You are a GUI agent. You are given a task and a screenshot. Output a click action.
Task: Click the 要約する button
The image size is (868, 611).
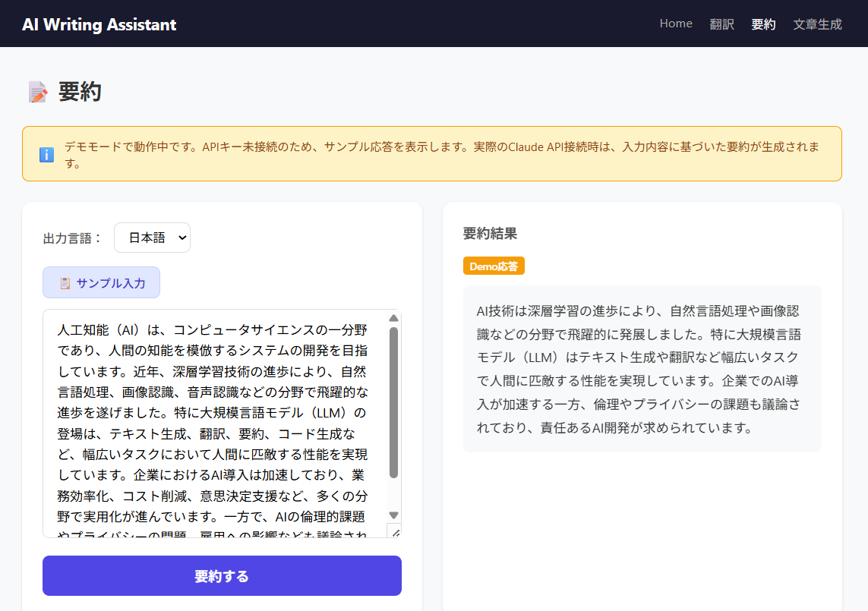(222, 575)
